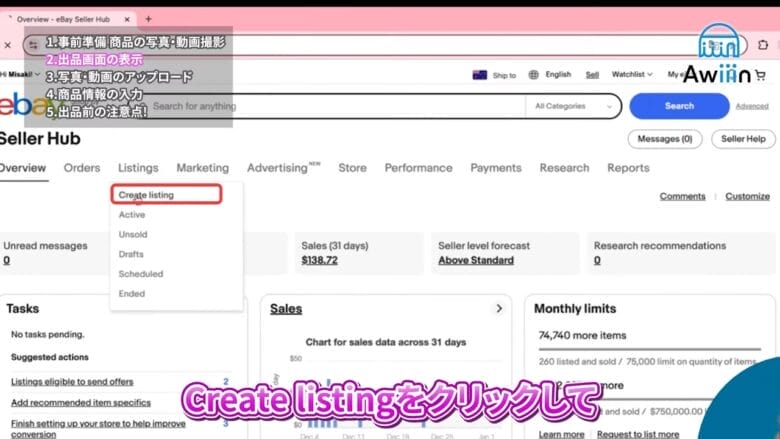Open Finish setting up your store link
This screenshot has height=439, width=780.
pos(98,429)
